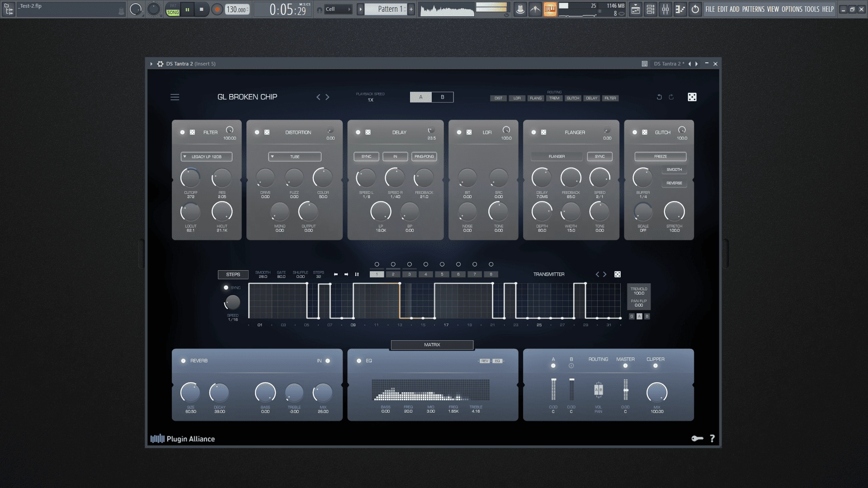
Task: Expand the DS Tantra 2 plugin menu arrow
Action: 151,64
